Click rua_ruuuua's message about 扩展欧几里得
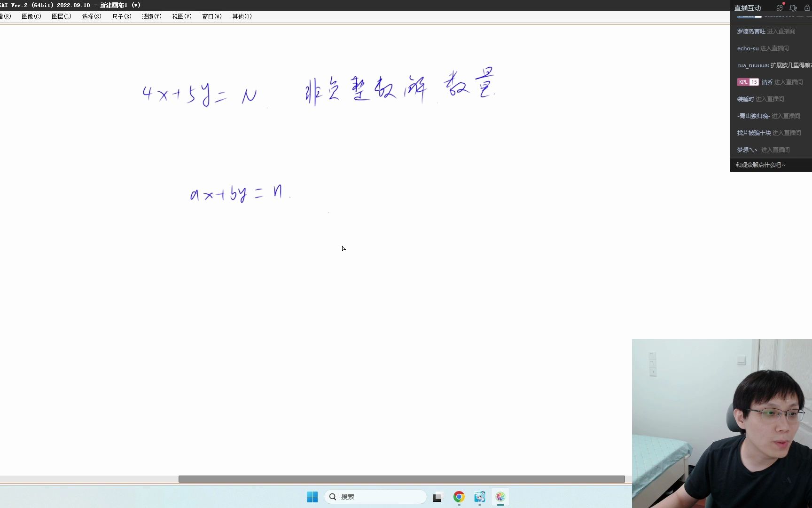812x508 pixels. (x=774, y=65)
